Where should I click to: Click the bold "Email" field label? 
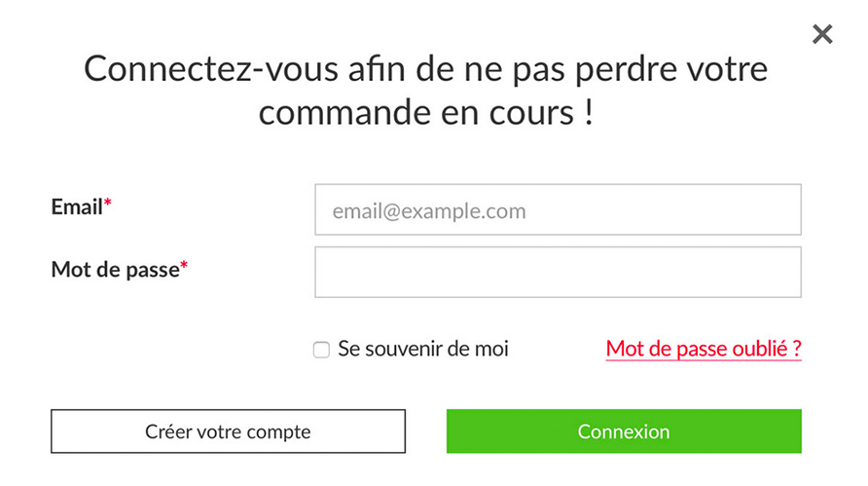77,206
